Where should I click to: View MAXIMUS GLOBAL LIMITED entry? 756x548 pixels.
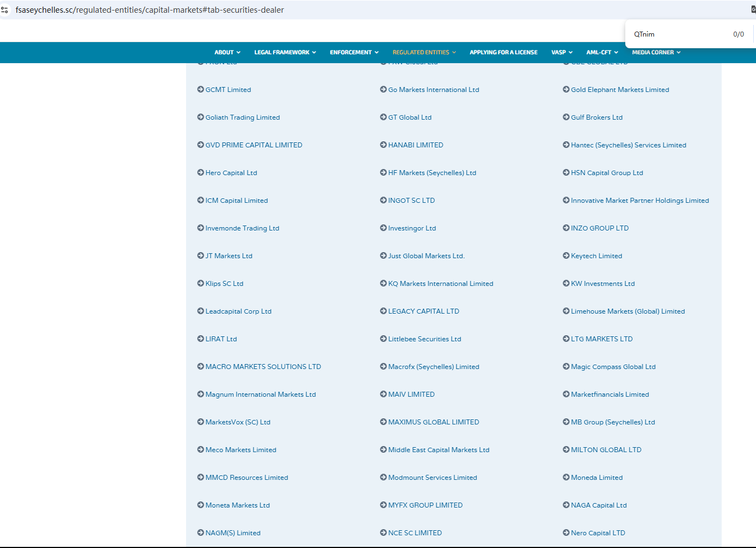point(434,422)
